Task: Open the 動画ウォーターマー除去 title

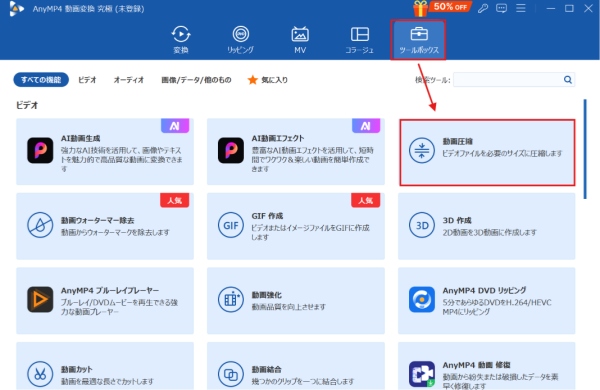Action: [98, 220]
